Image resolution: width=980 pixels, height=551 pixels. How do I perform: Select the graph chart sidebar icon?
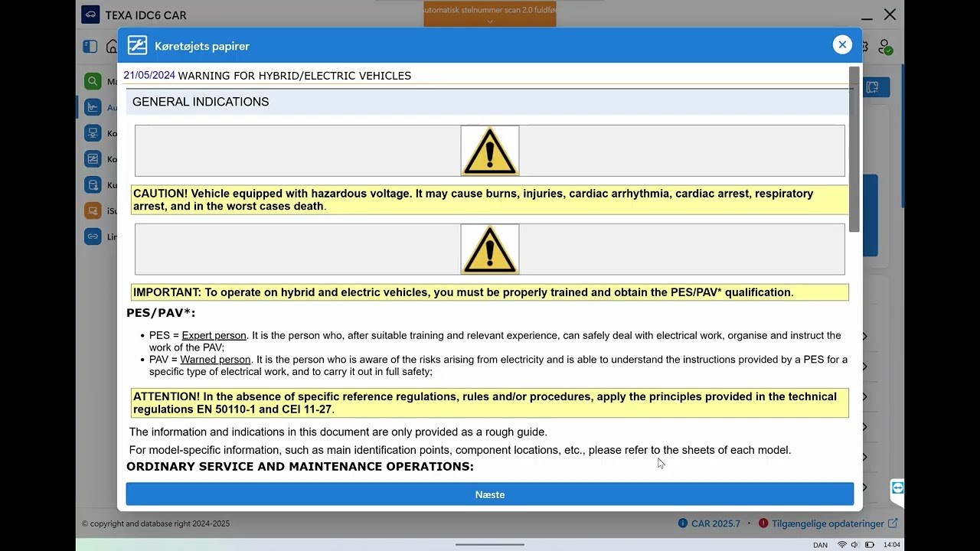click(93, 107)
